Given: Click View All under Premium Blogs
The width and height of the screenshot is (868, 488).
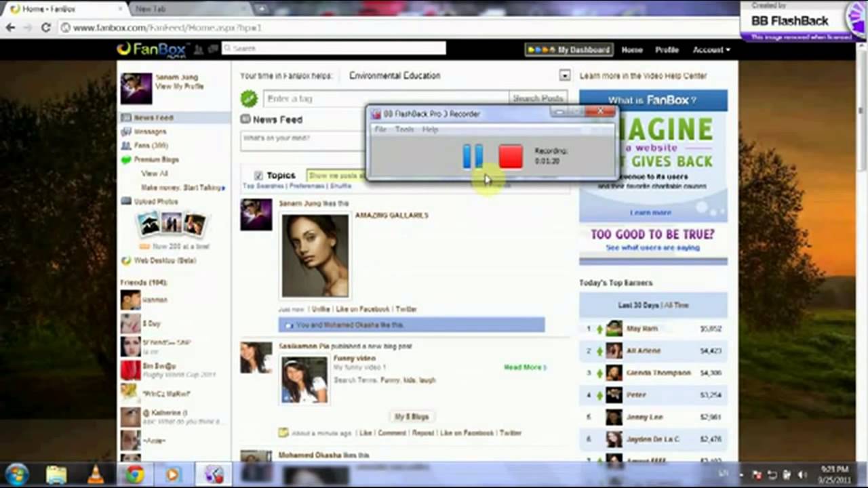Looking at the screenshot, I should (x=154, y=174).
